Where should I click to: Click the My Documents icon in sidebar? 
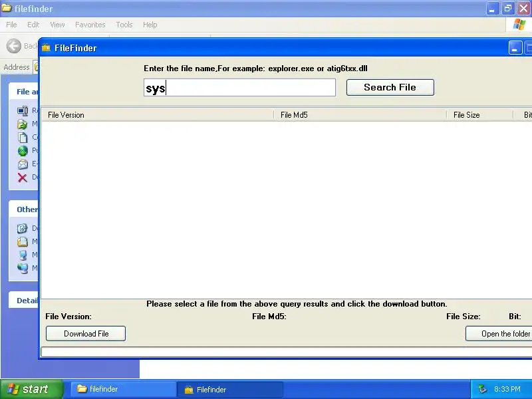pyautogui.click(x=23, y=241)
